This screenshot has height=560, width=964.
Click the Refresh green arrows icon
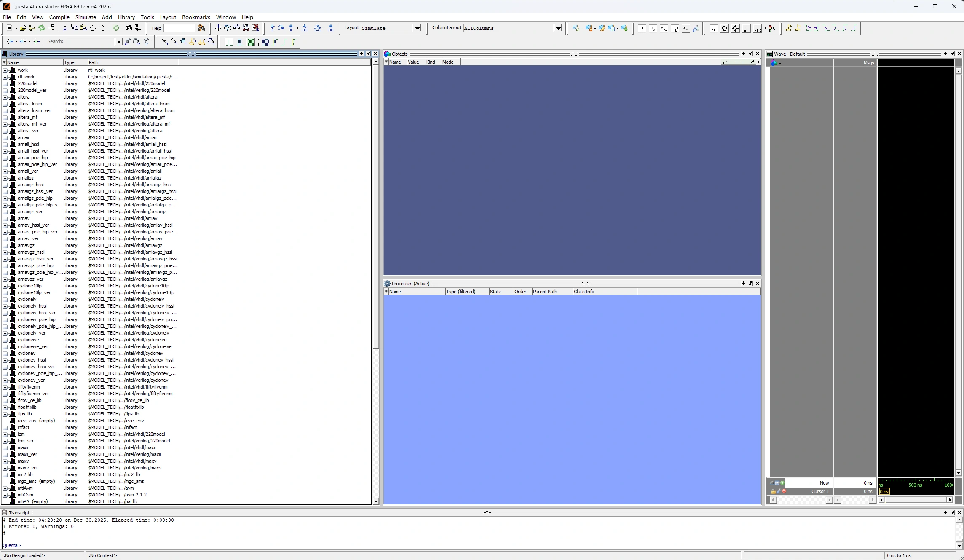click(42, 28)
